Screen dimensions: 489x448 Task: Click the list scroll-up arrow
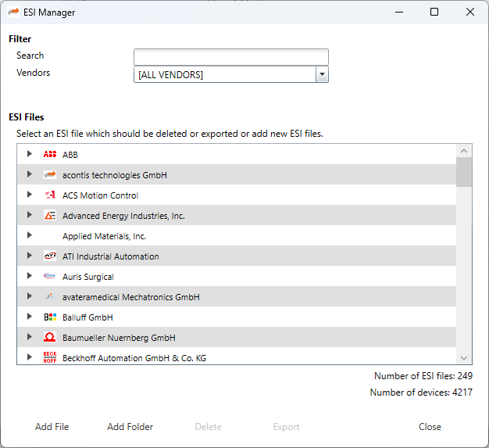click(x=464, y=151)
